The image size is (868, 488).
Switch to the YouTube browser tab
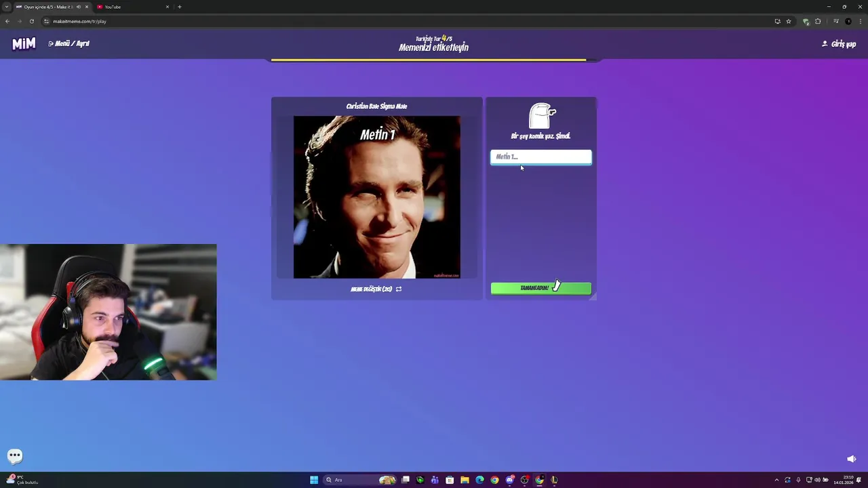click(x=132, y=7)
